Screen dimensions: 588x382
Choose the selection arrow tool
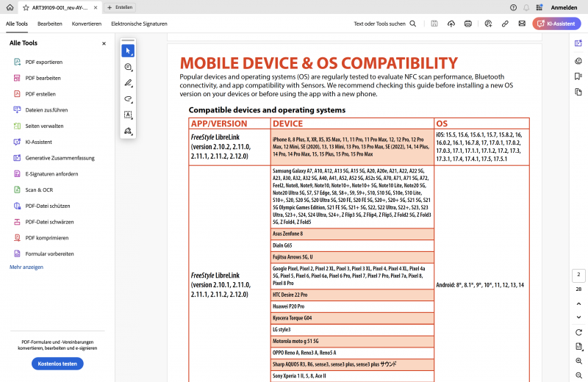128,51
